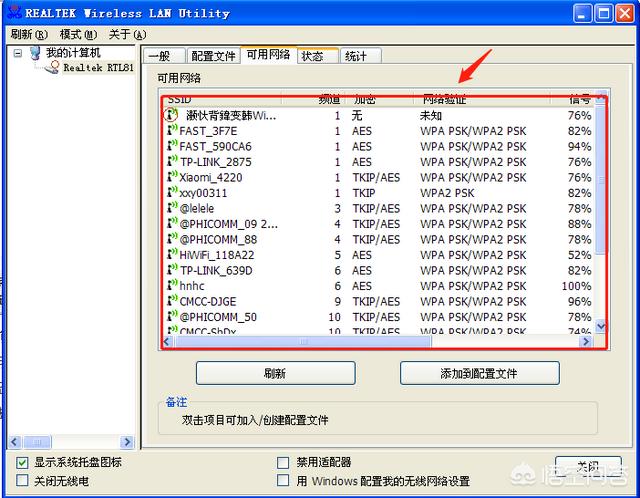Click the signal icon beside @PHICOMM_50
640x498 pixels.
pyautogui.click(x=172, y=316)
